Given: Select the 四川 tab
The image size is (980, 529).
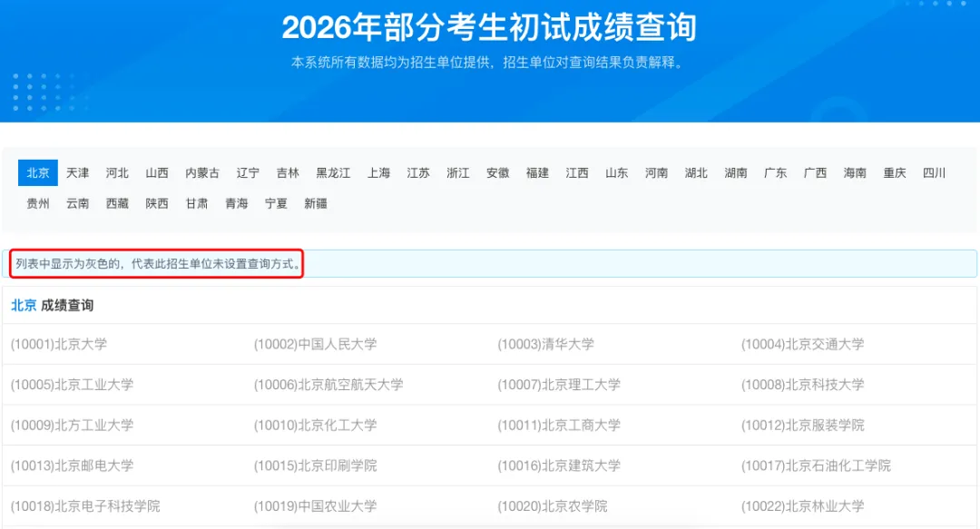Looking at the screenshot, I should point(935,172).
